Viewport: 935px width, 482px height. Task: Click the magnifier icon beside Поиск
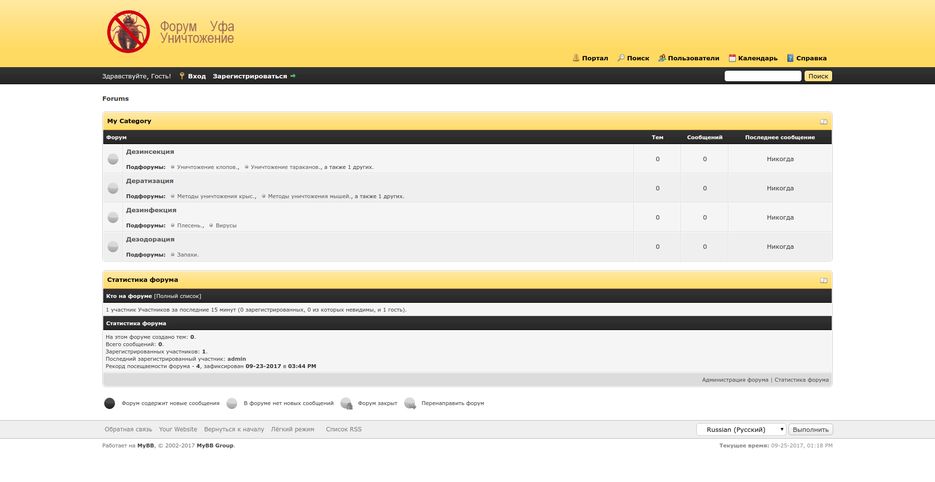click(x=621, y=58)
